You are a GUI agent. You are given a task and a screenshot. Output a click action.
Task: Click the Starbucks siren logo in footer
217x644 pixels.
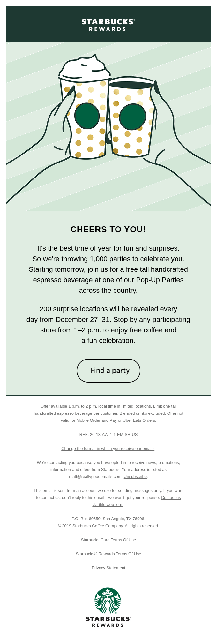pos(108,601)
